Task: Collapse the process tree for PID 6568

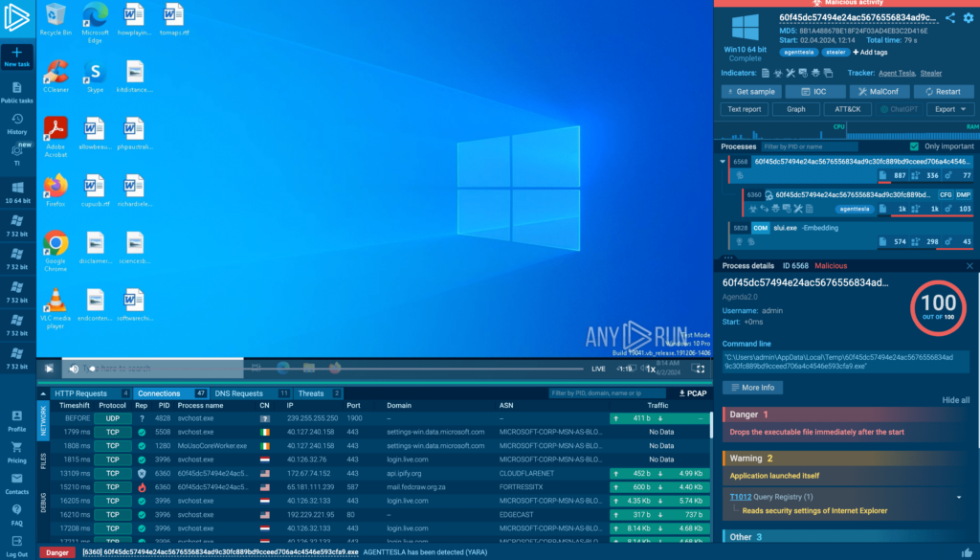Action: pyautogui.click(x=724, y=162)
